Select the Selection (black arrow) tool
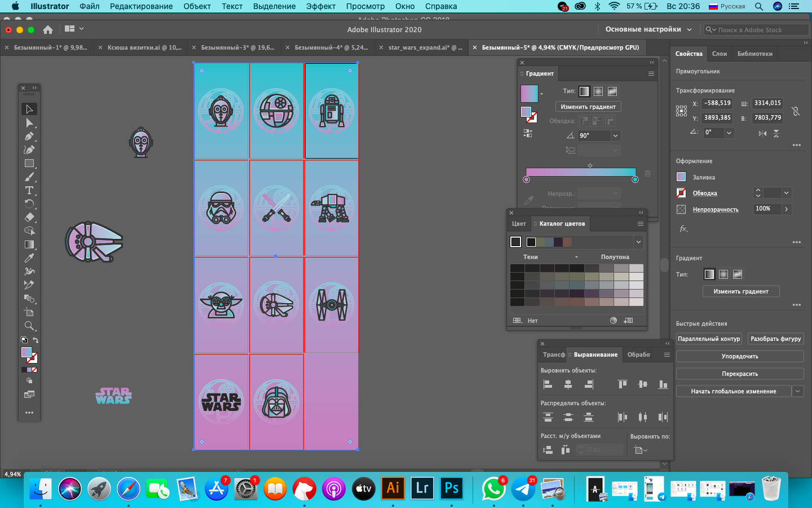Screen dimensions: 812x508 coord(29,109)
